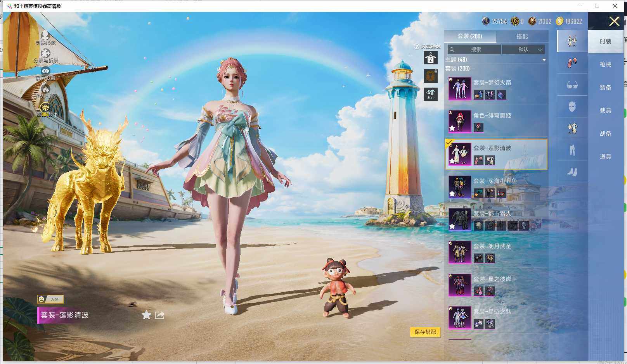Select the 套装-梦幻火箭 outfit thumbnail
627x364 pixels.
460,88
